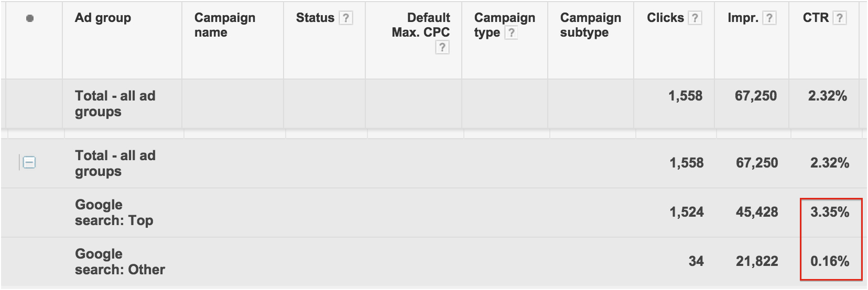The height and width of the screenshot is (290, 868).
Task: Sort by the Ad group column header
Action: click(x=103, y=18)
